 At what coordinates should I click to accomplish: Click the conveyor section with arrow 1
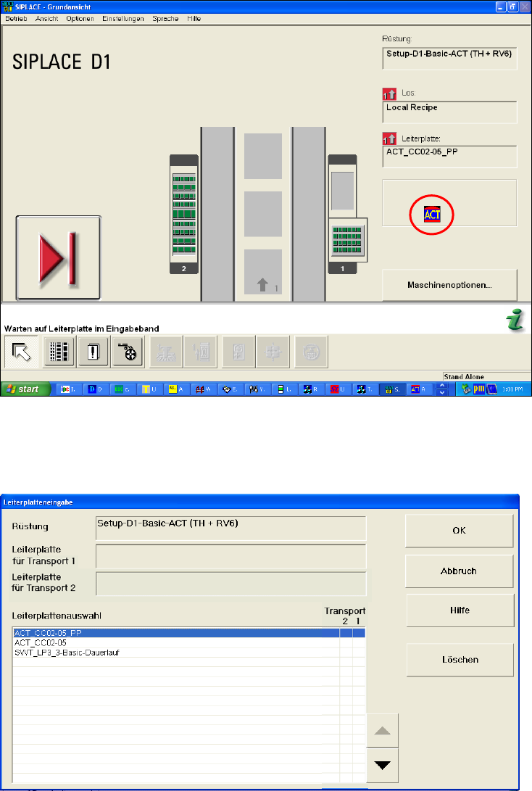(262, 271)
